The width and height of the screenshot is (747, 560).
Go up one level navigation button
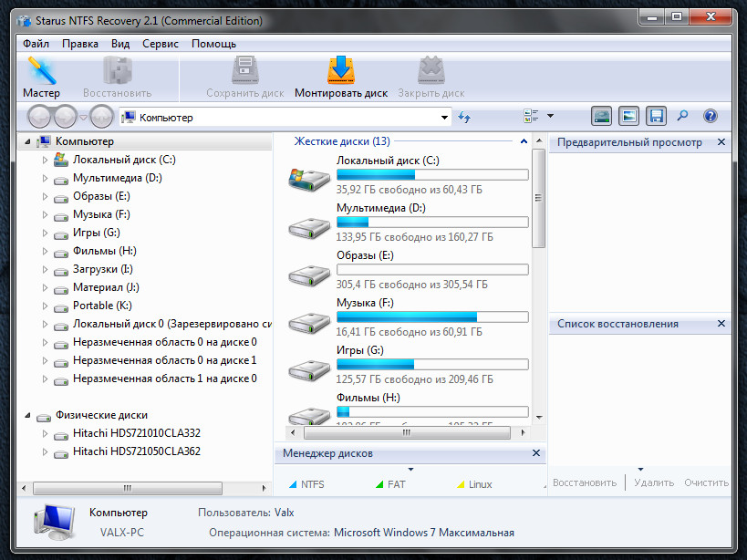(101, 117)
